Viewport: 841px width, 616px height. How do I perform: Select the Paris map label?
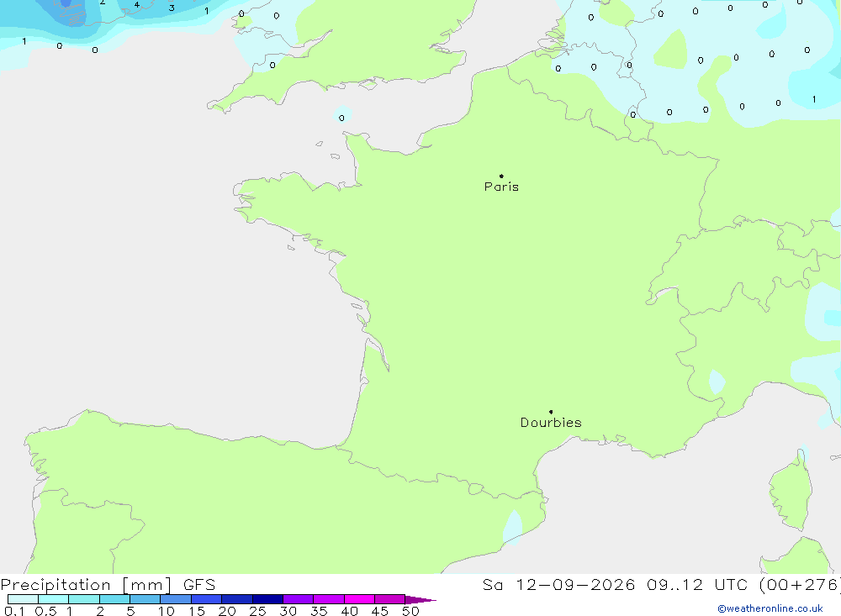click(x=501, y=187)
